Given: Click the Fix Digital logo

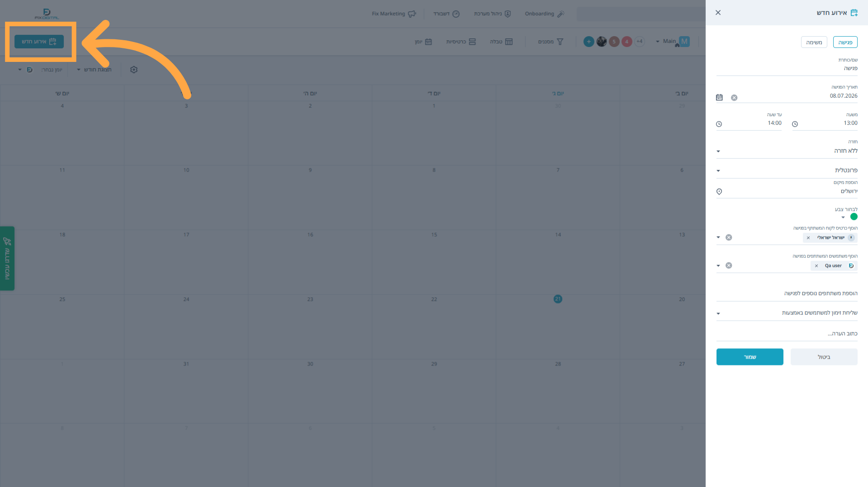Looking at the screenshot, I should [x=47, y=14].
